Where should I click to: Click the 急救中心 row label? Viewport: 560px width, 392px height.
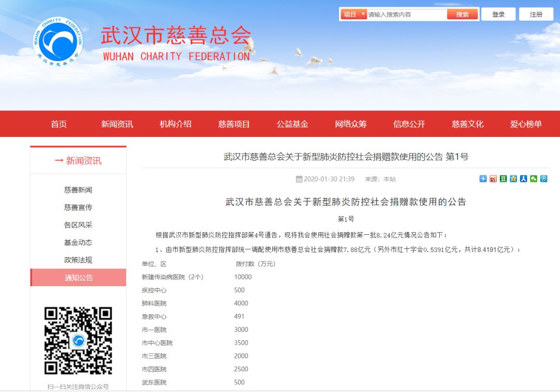[154, 317]
